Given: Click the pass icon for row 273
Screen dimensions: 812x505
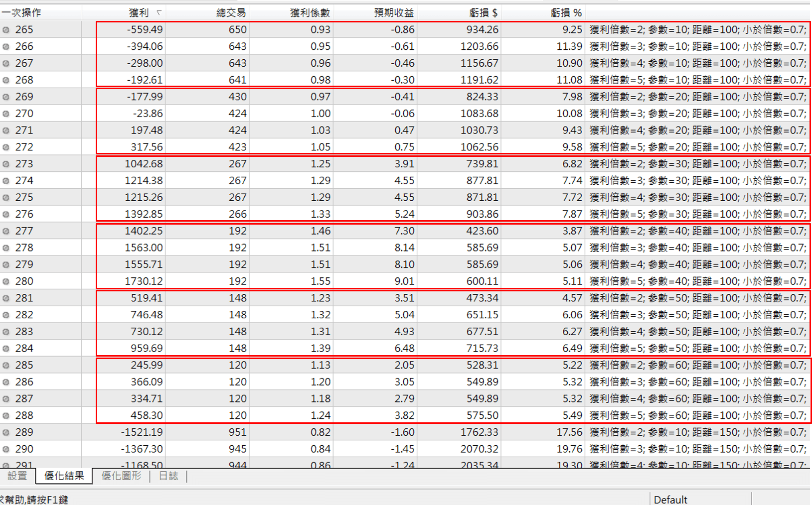Looking at the screenshot, I should pos(6,164).
